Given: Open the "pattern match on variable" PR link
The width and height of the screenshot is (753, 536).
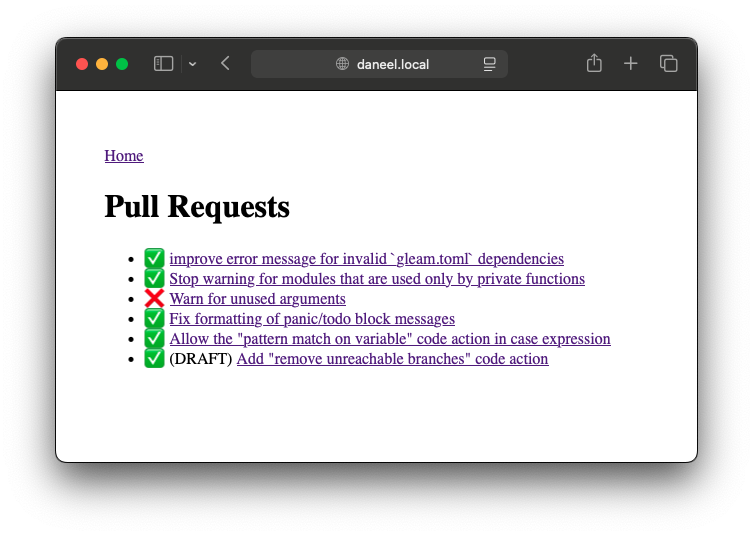Looking at the screenshot, I should 389,339.
